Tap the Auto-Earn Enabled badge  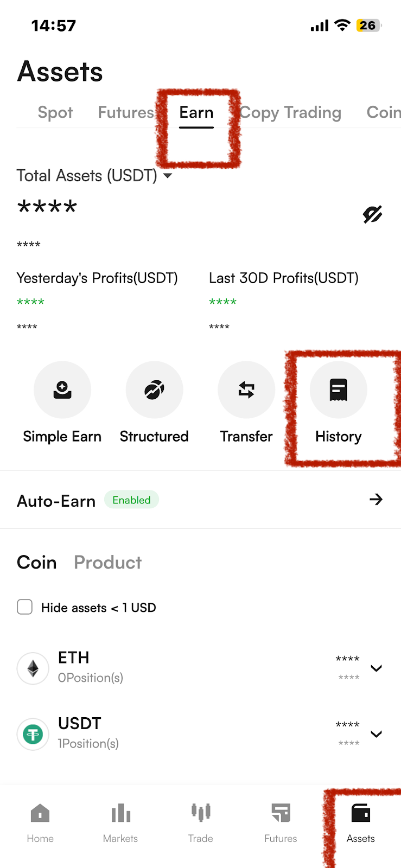pos(131,500)
